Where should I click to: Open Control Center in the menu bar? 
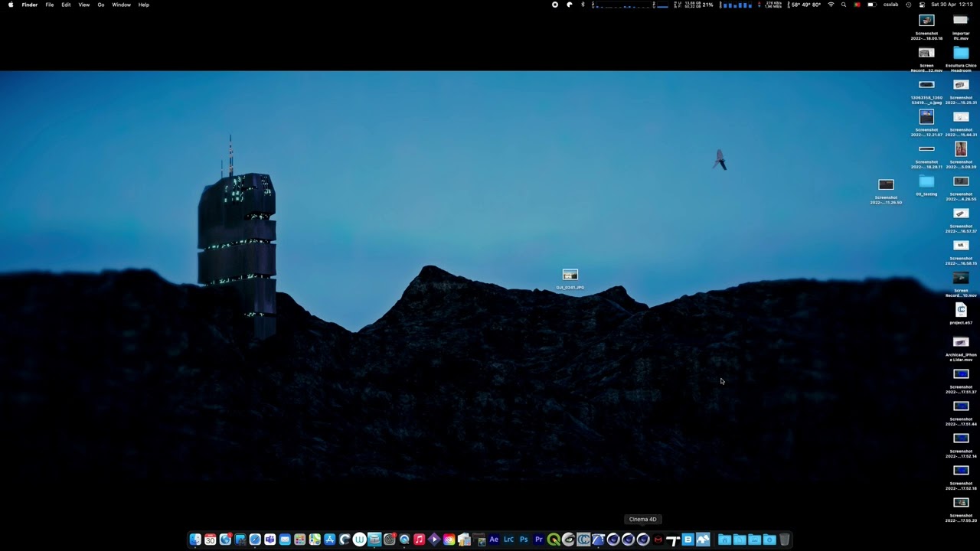pyautogui.click(x=922, y=5)
